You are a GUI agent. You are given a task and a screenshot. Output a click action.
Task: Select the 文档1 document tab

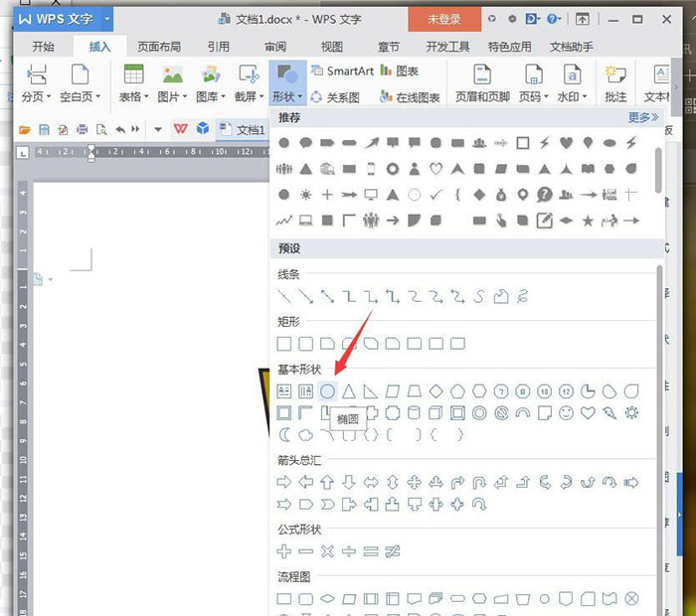click(x=243, y=129)
